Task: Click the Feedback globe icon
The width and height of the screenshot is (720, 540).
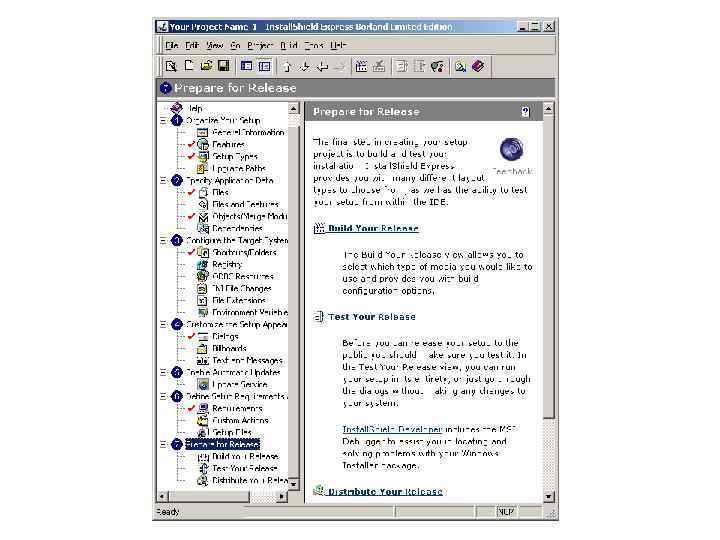Action: [x=512, y=149]
